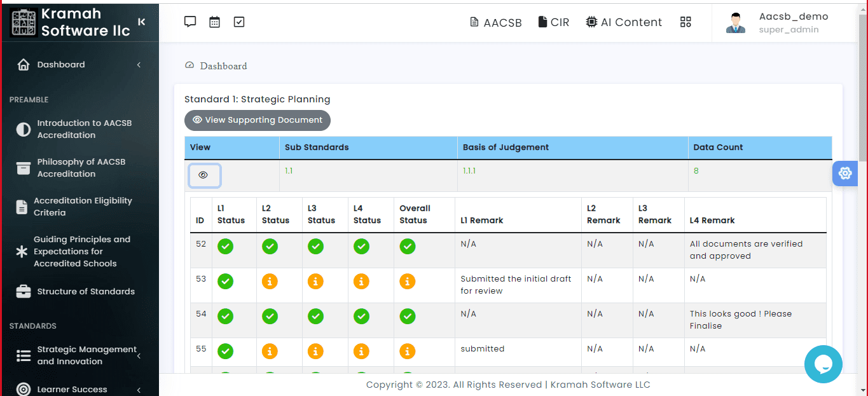Open the apps grid icon
Viewport: 868px width, 396px height.
[x=685, y=22]
